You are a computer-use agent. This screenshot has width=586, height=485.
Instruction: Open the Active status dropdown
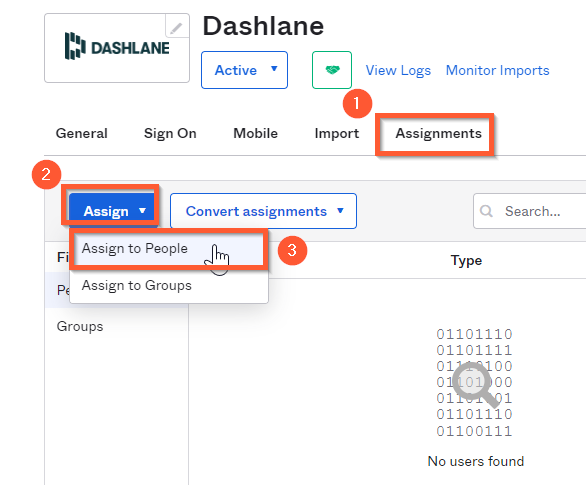tap(244, 70)
